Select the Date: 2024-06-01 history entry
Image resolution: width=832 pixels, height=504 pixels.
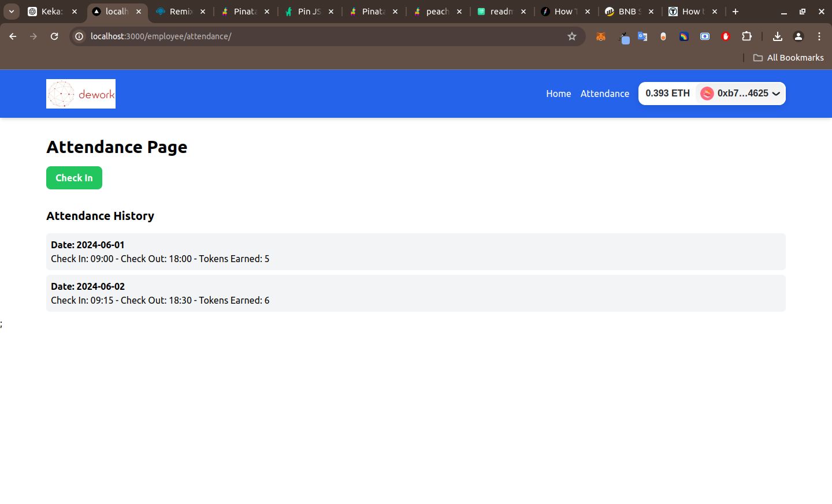pyautogui.click(x=416, y=252)
